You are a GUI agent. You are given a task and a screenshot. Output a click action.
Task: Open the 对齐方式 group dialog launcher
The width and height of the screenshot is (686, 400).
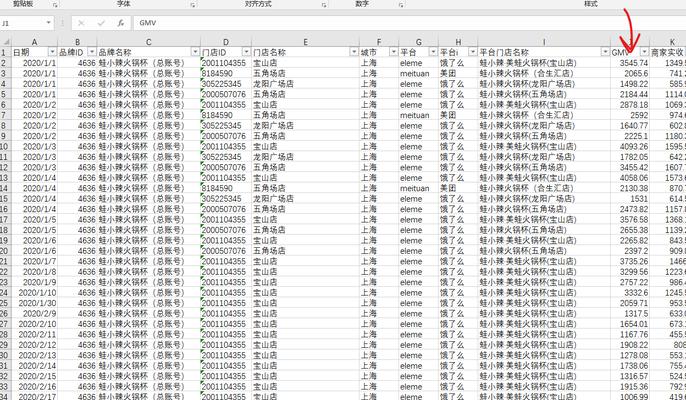[x=324, y=5]
